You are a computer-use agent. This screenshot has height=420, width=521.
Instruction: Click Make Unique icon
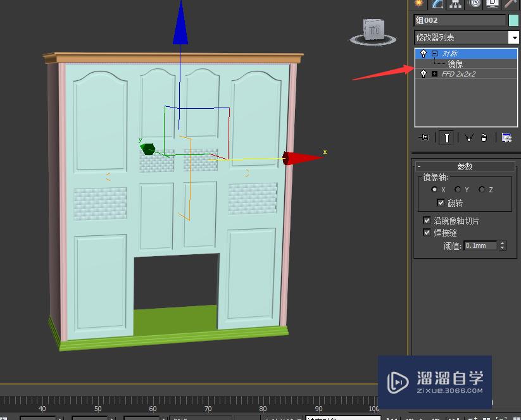pyautogui.click(x=469, y=137)
